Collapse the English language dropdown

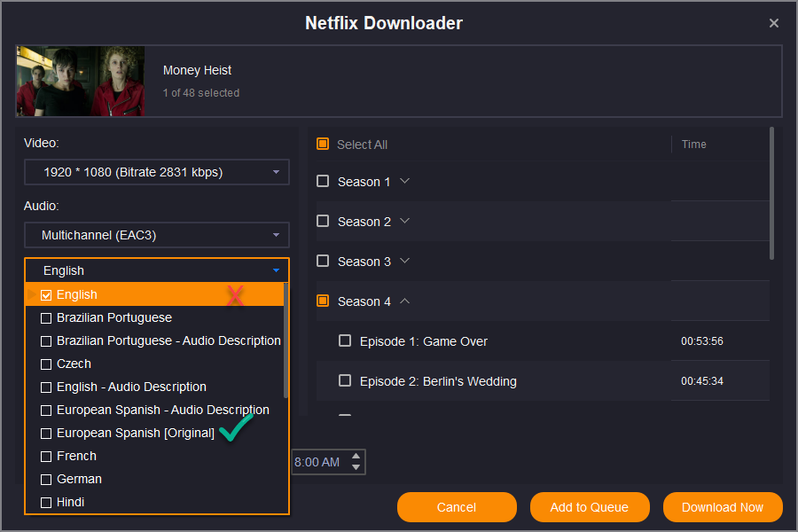coord(157,270)
